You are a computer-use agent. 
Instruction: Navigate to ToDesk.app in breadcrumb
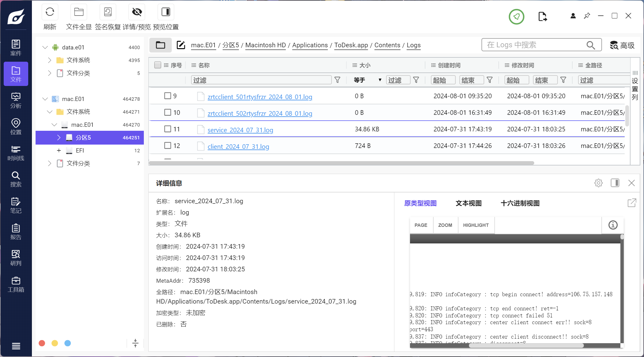[x=351, y=45]
